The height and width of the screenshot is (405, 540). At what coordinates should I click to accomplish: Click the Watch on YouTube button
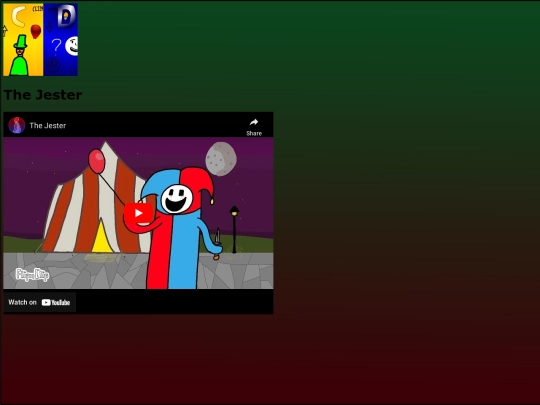tap(40, 302)
